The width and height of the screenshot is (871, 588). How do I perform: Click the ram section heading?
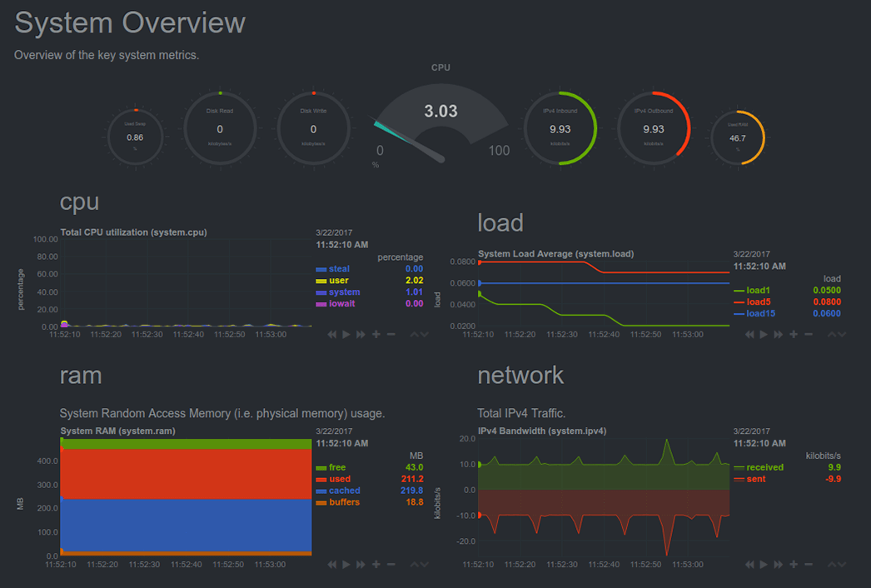[x=81, y=376]
